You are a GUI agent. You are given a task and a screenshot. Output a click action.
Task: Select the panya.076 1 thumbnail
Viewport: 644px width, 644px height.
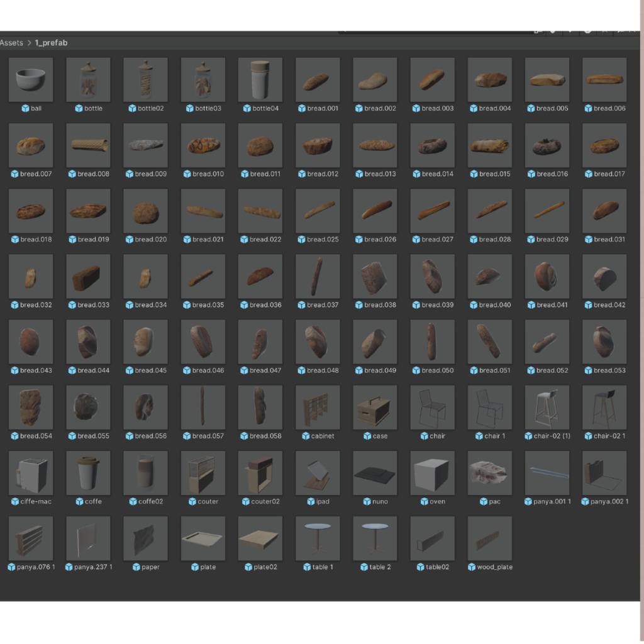click(31, 538)
